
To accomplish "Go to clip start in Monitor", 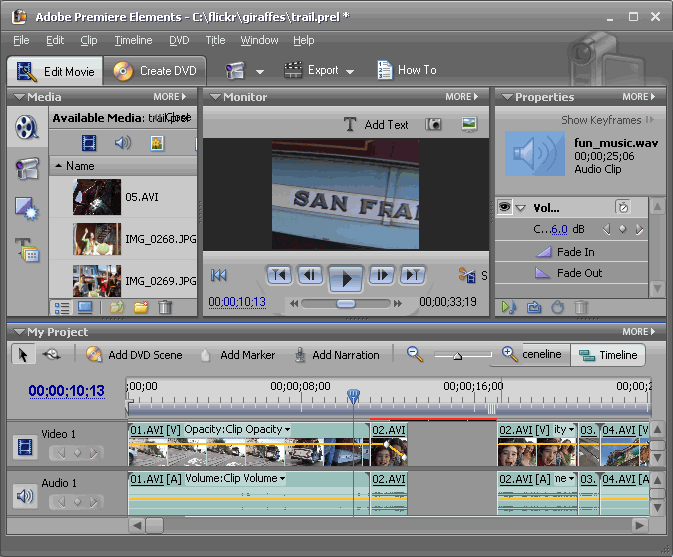I will (x=218, y=275).
